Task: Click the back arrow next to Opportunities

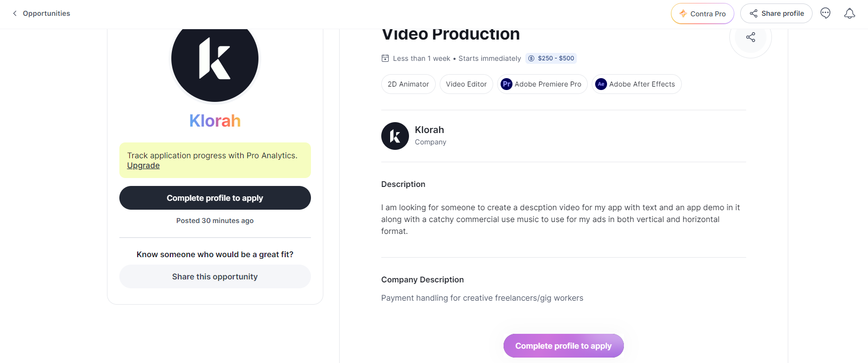Action: [x=15, y=13]
